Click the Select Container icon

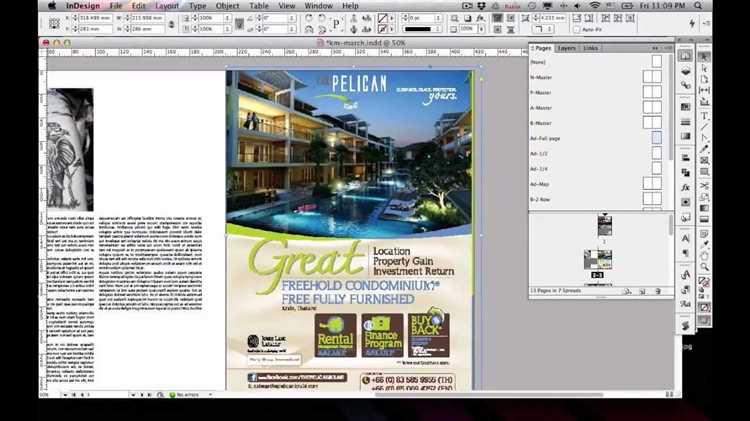[353, 18]
